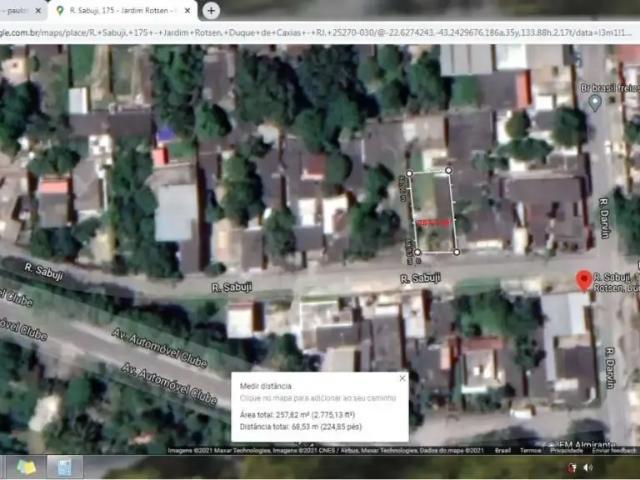
Task: Close the Medir distância popup
Action: [402, 378]
